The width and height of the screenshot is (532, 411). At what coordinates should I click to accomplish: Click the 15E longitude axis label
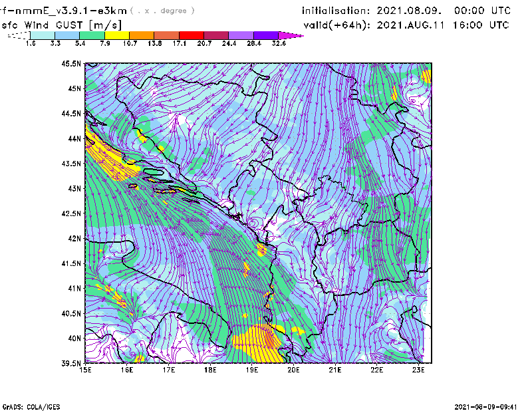click(86, 369)
